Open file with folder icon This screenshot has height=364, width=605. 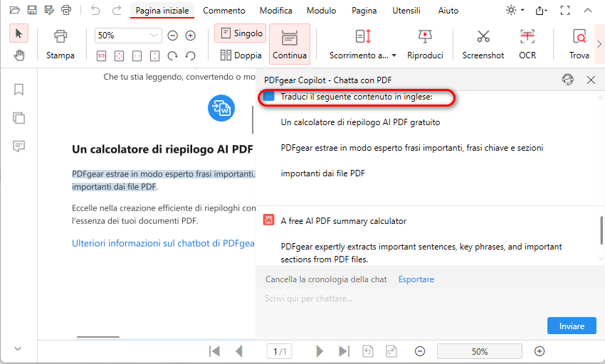[x=15, y=10]
